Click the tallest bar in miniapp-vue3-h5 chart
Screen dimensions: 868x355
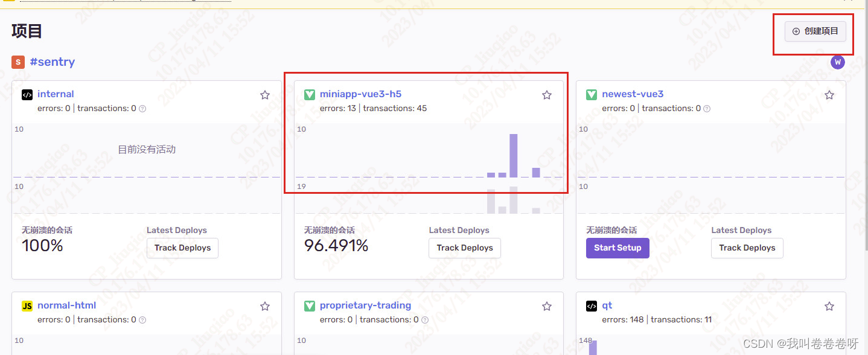click(x=514, y=156)
